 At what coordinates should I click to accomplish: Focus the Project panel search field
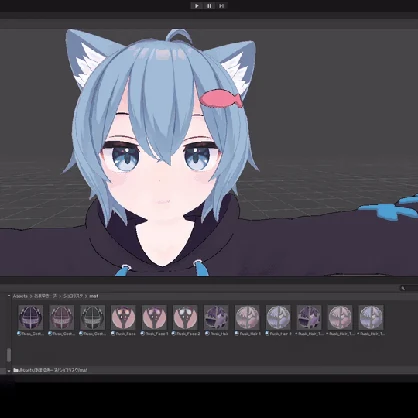(409, 288)
